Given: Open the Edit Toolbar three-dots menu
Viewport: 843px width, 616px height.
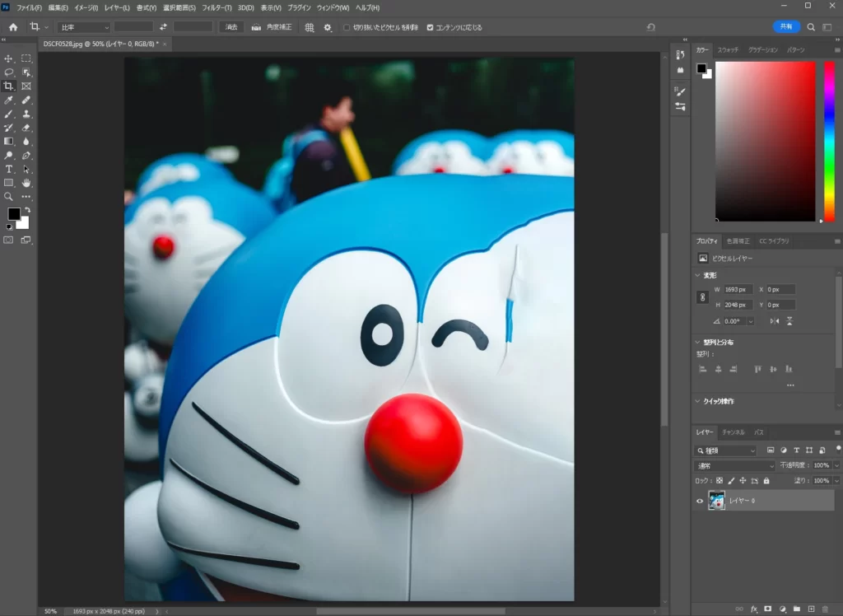Looking at the screenshot, I should click(x=26, y=197).
